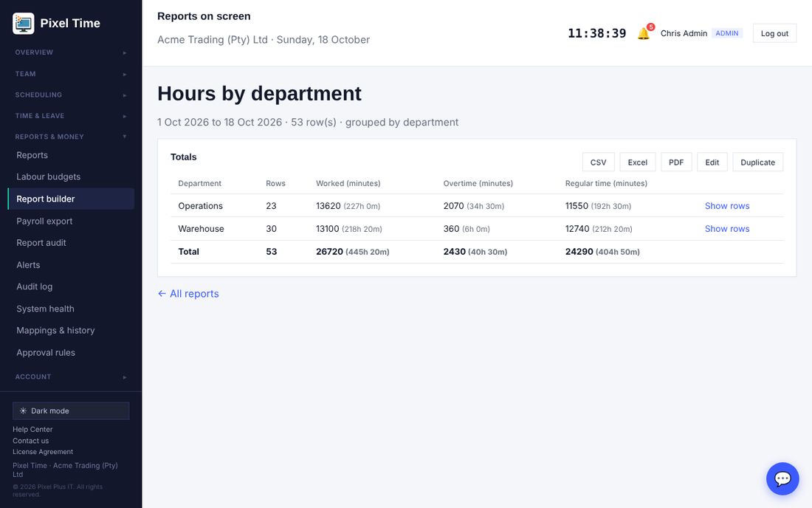Open the chat bubble widget
The image size is (812, 508).
(782, 478)
